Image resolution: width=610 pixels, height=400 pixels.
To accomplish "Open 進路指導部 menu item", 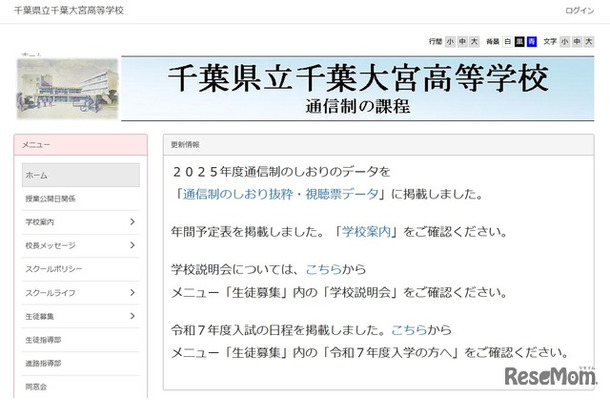I will pos(81,363).
